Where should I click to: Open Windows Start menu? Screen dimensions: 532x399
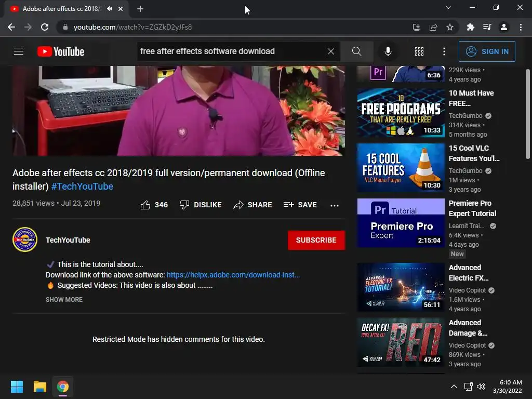(x=17, y=387)
